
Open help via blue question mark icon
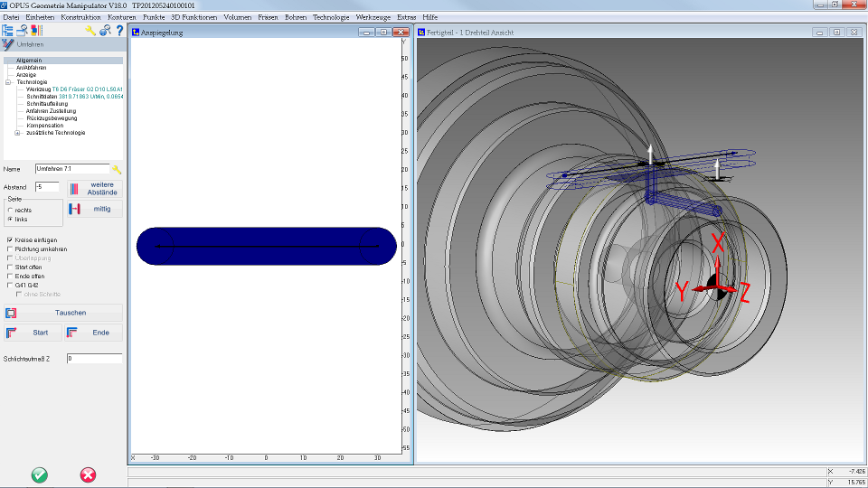(x=119, y=31)
